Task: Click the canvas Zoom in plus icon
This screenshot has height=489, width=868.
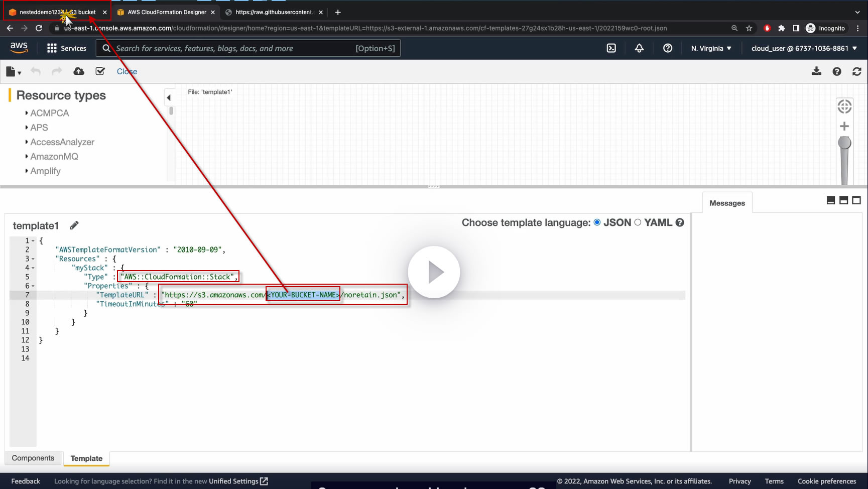Action: click(x=844, y=126)
